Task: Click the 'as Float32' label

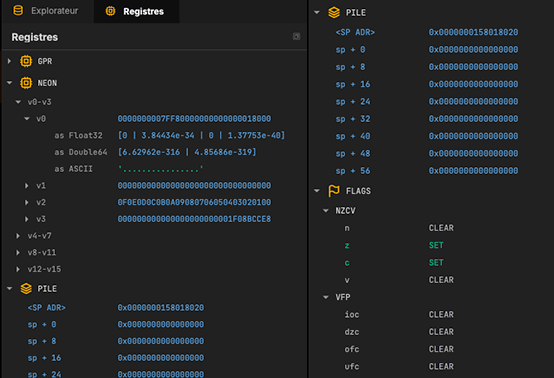Action: point(78,135)
